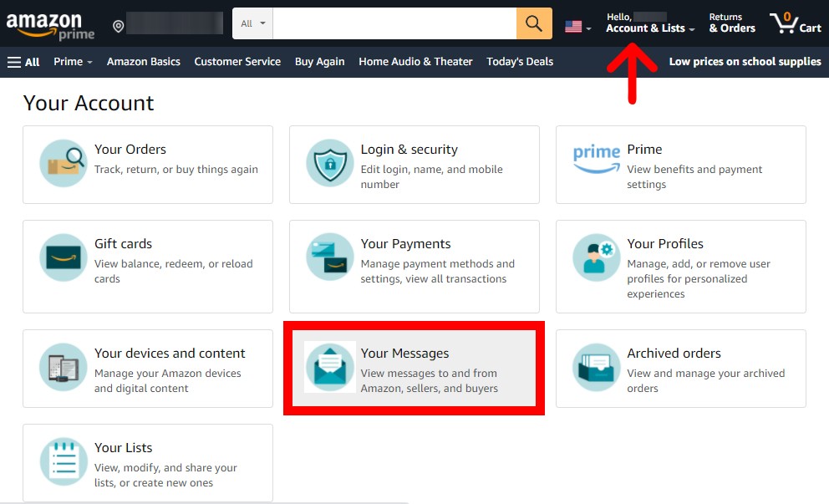Viewport: 829px width, 504px height.
Task: Open the Your Messages card title
Action: (x=405, y=354)
